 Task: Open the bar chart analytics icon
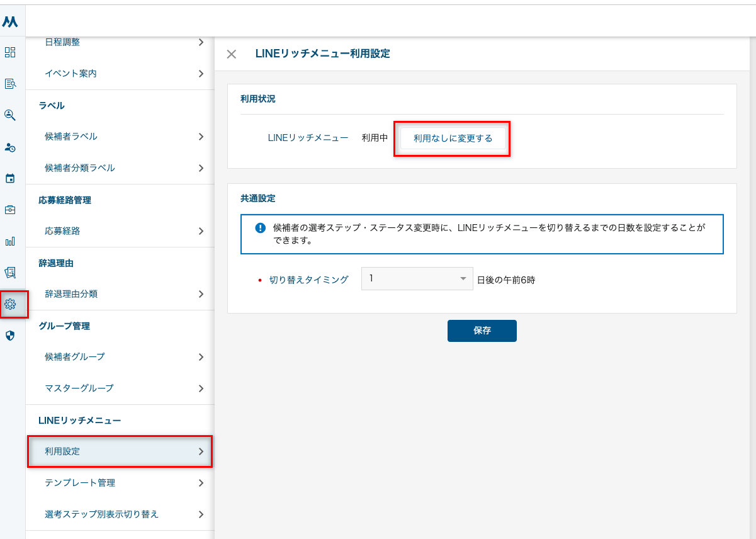coord(10,241)
